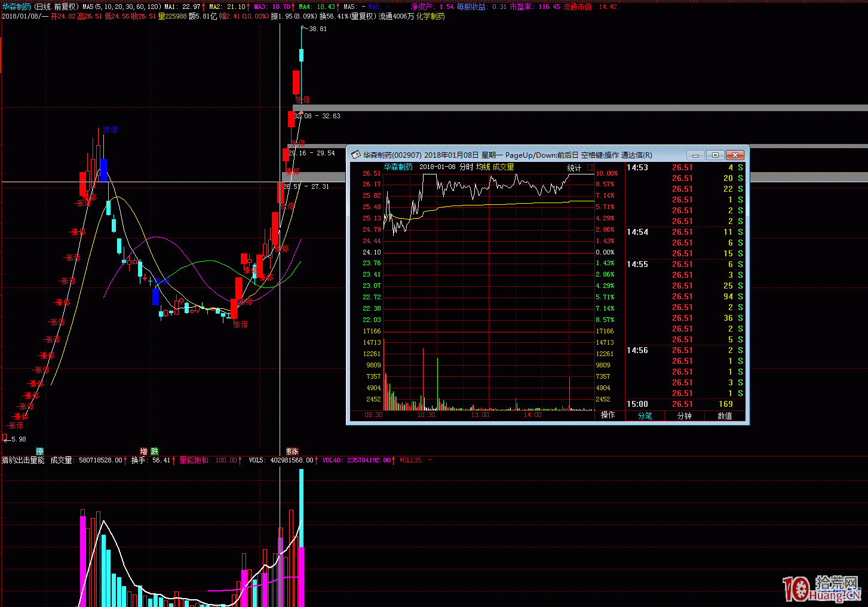Viewport: 868px width, 607px height.
Task: Click the small red icon beside 统计
Action: coord(590,168)
